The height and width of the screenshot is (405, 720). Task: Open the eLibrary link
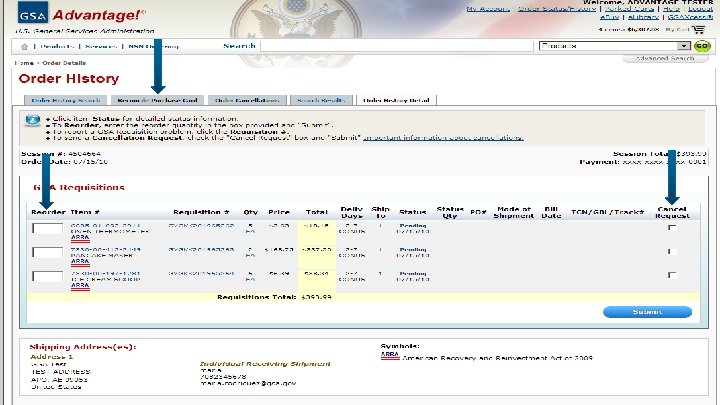(x=643, y=17)
